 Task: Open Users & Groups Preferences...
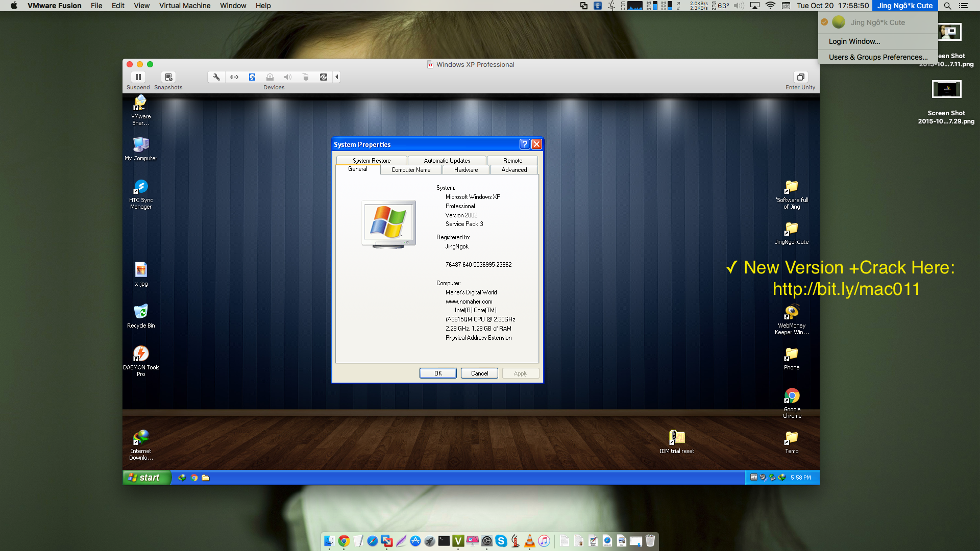(x=878, y=57)
